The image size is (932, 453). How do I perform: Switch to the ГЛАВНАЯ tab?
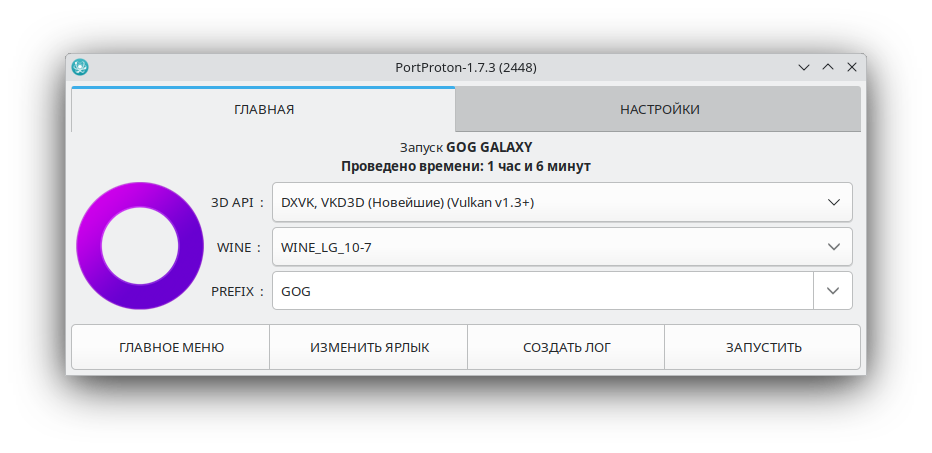(263, 109)
